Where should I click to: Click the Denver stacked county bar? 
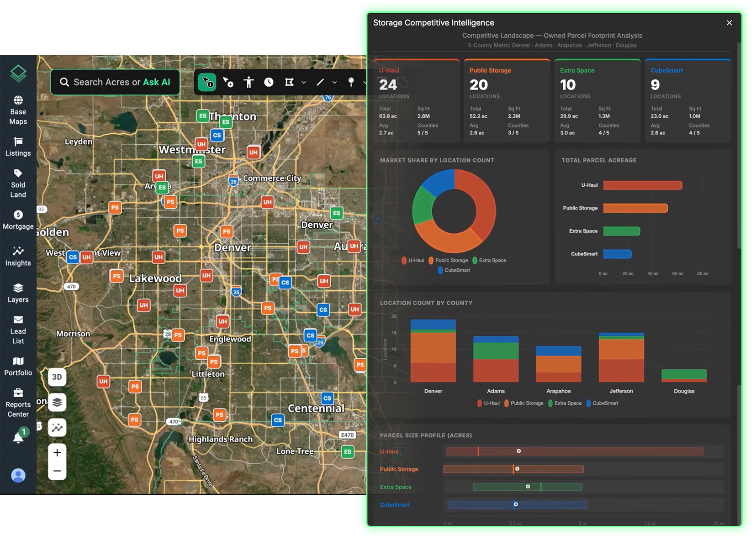(x=433, y=351)
